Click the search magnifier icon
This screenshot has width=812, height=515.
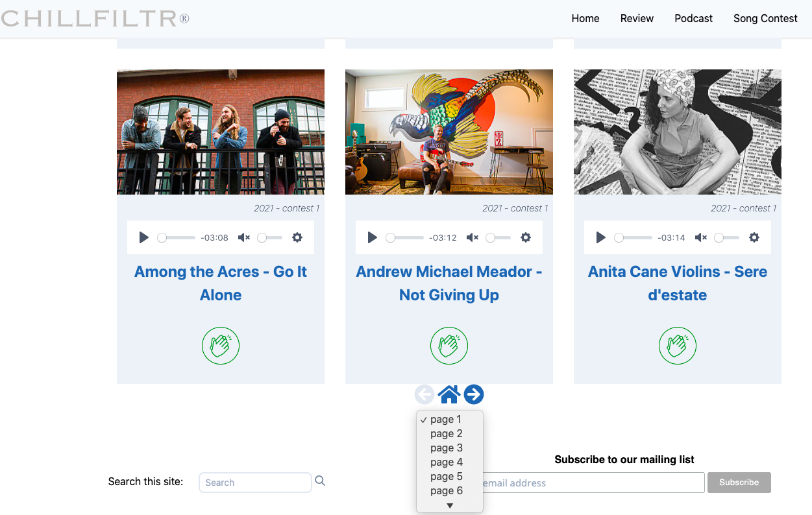(320, 481)
